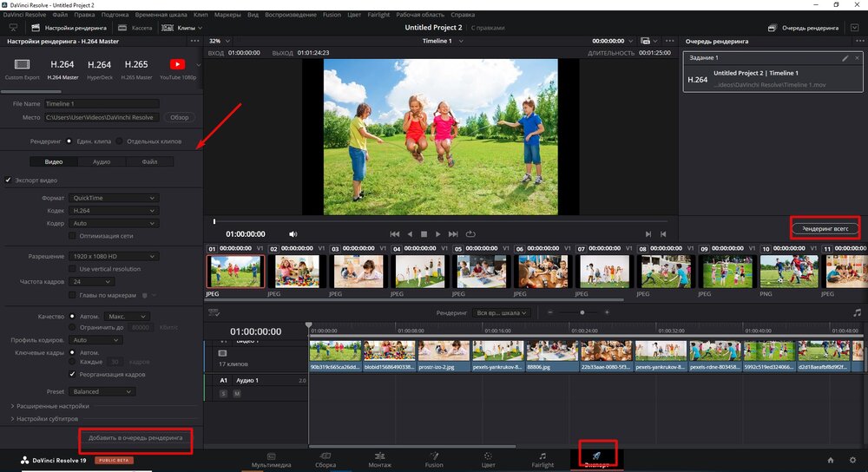Viewport: 868px width, 472px height.
Task: Open the Codec H.264 dropdown
Action: (114, 210)
